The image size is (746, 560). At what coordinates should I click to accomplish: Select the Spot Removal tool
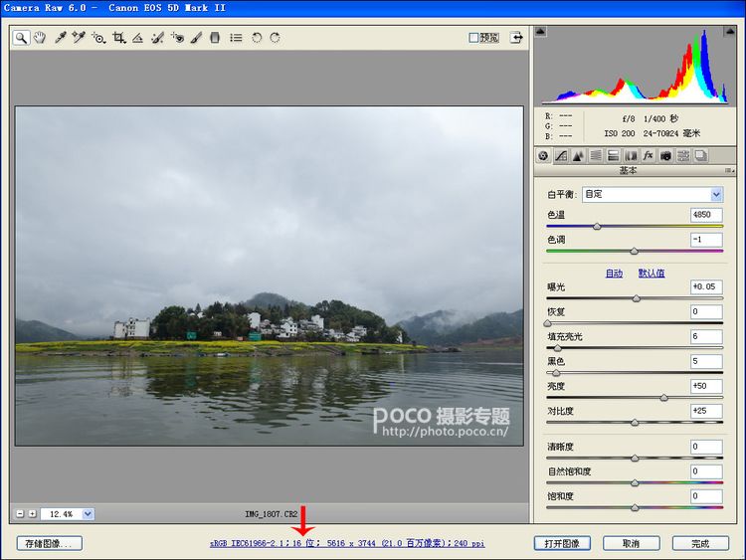coord(157,38)
